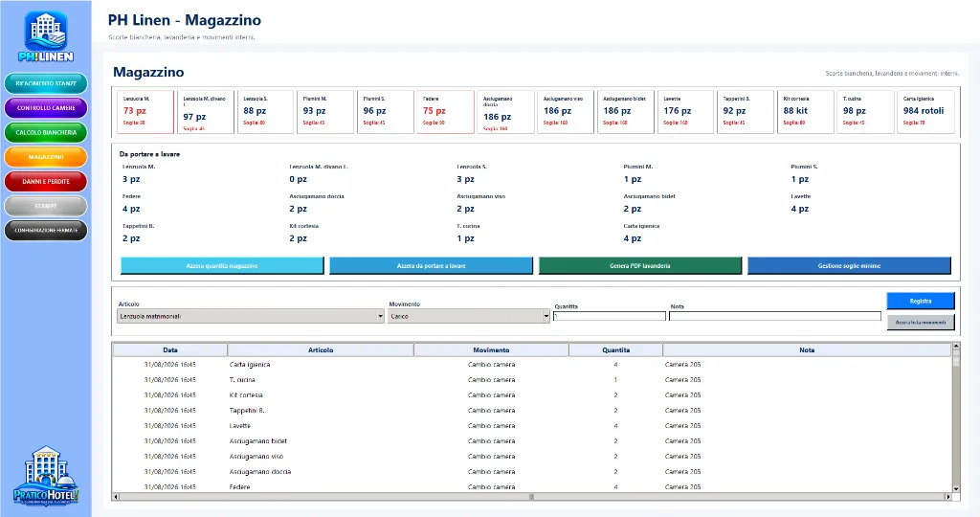Open Gestione soglie minime
Viewport: 980px width, 517px height.
849,266
